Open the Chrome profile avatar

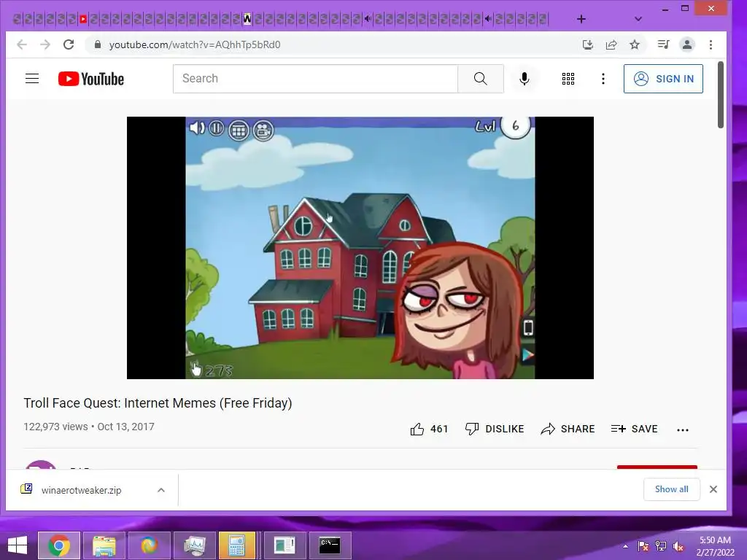687,44
